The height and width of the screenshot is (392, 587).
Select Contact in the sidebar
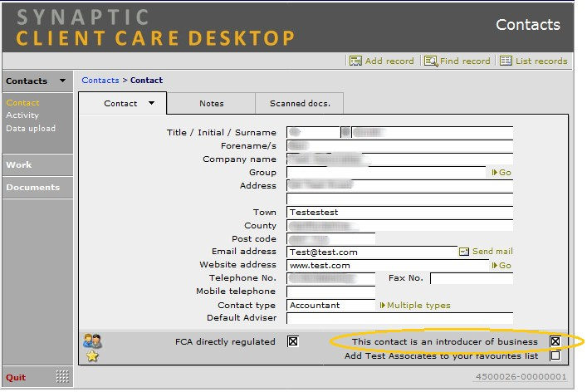(x=22, y=103)
